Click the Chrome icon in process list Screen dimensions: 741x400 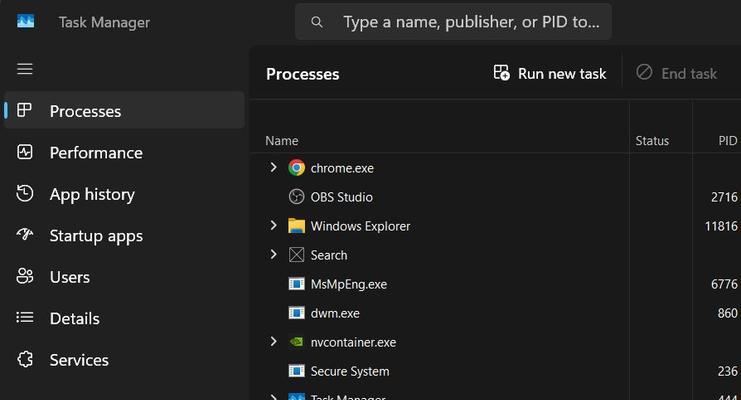[296, 167]
